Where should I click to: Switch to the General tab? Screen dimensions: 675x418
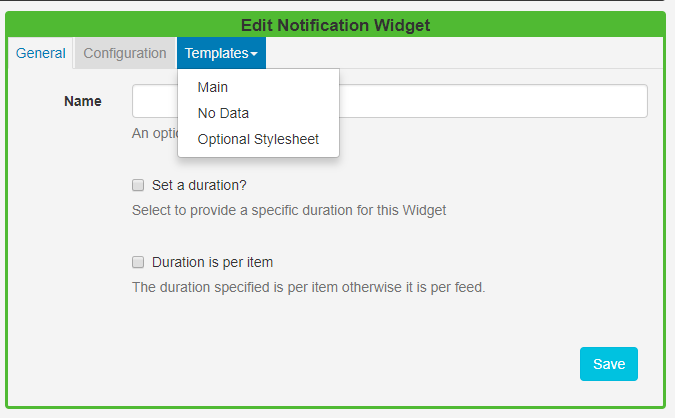coord(41,53)
